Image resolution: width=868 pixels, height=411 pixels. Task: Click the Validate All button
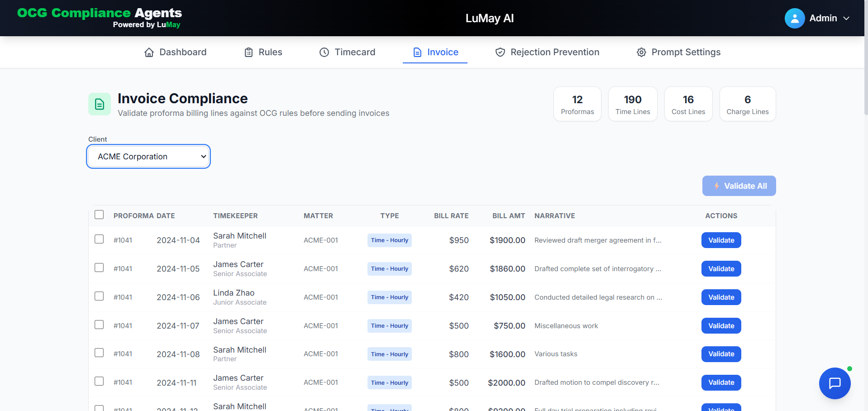[x=739, y=186]
